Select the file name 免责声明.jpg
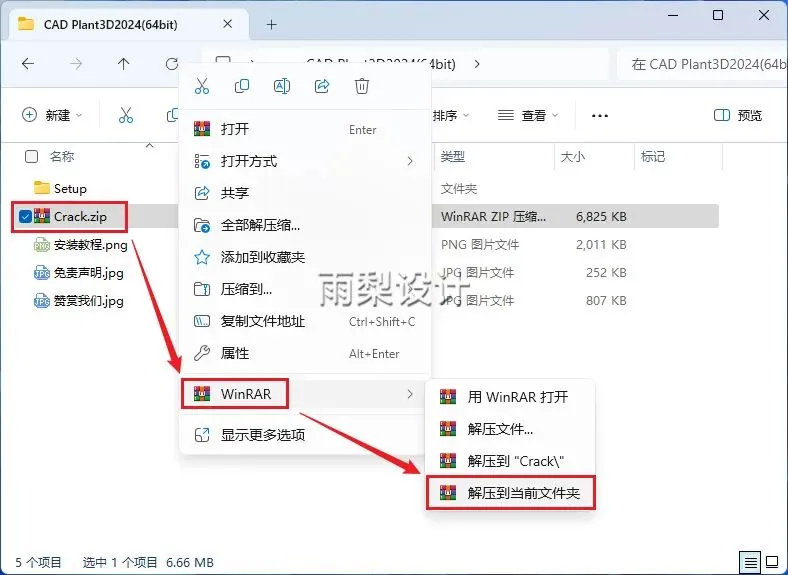 click(88, 273)
